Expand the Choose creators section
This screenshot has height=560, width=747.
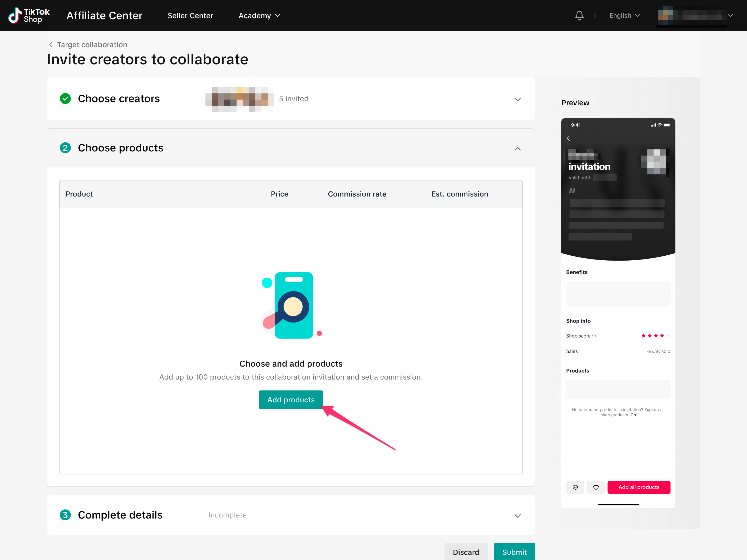coord(517,99)
